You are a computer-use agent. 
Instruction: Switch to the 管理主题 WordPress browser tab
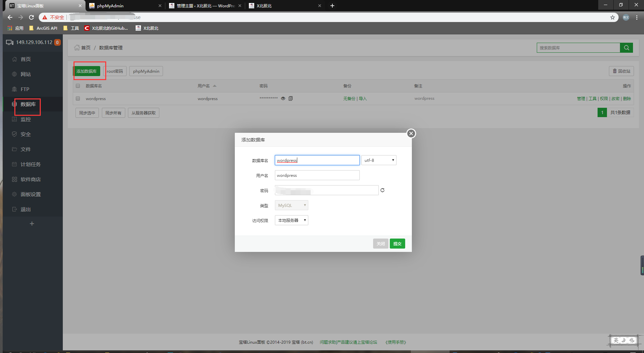(x=205, y=6)
